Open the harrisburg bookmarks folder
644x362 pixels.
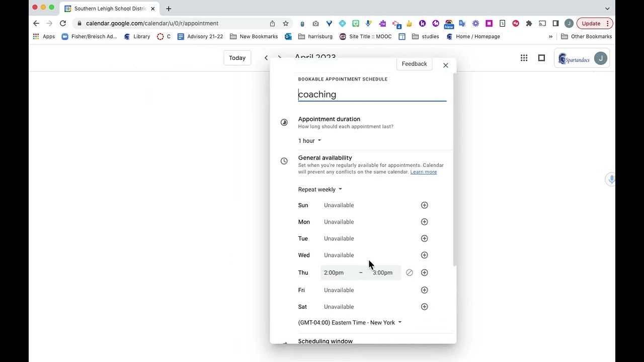315,37
